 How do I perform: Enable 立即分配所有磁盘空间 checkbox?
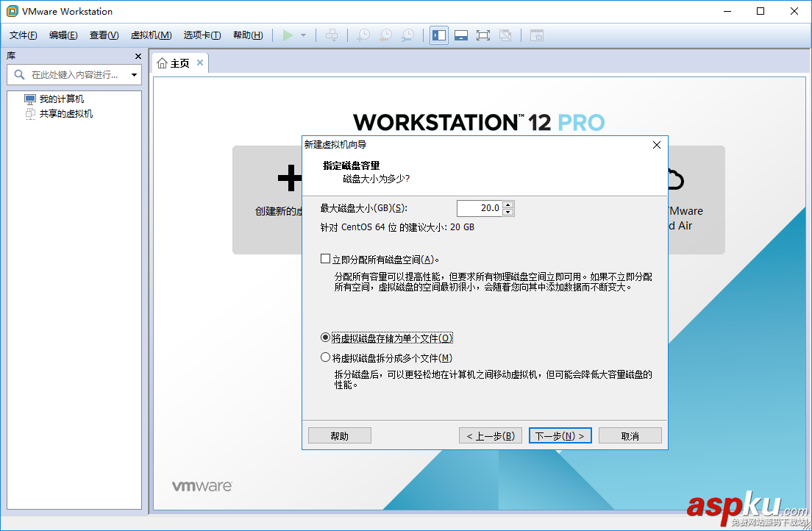coord(325,258)
